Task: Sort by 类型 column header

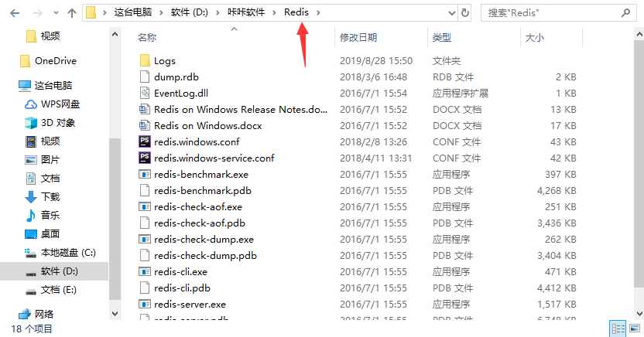Action: click(442, 38)
